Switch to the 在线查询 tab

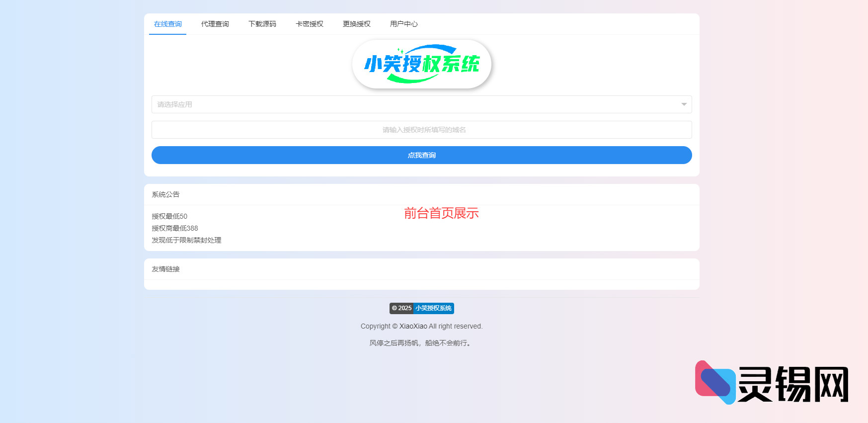coord(167,24)
